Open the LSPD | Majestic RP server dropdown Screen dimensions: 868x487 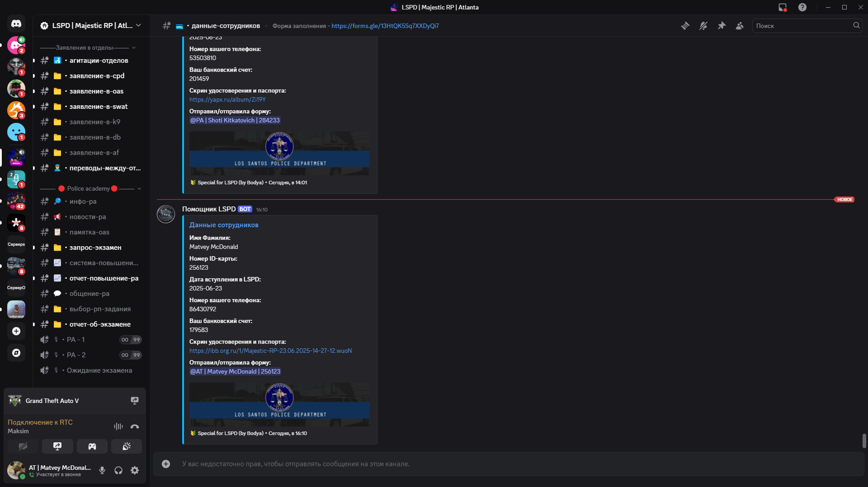(x=91, y=26)
